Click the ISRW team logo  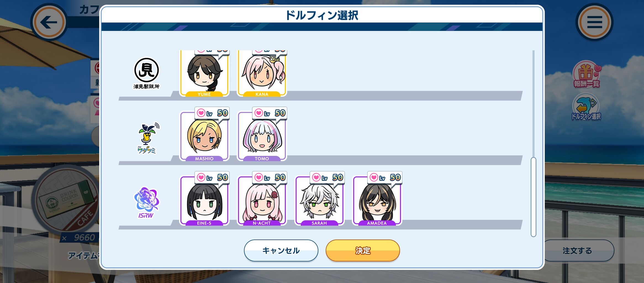146,203
